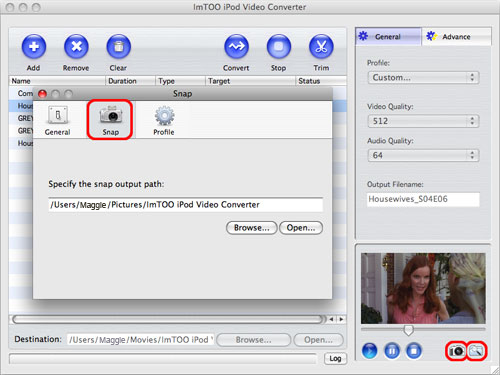Click the scroll left arrow of file list
500x375 pixels.
[331, 319]
